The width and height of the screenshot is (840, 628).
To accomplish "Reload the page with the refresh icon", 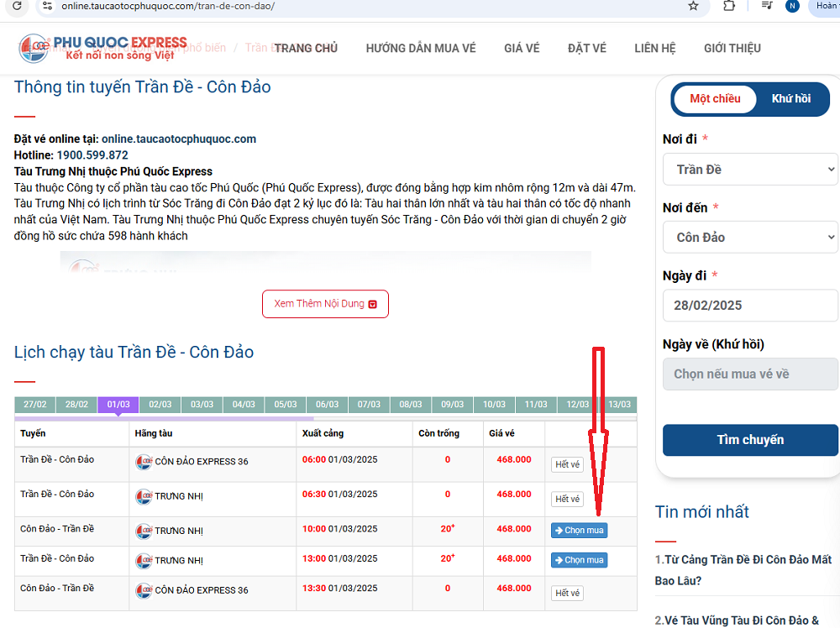I will 17,6.
